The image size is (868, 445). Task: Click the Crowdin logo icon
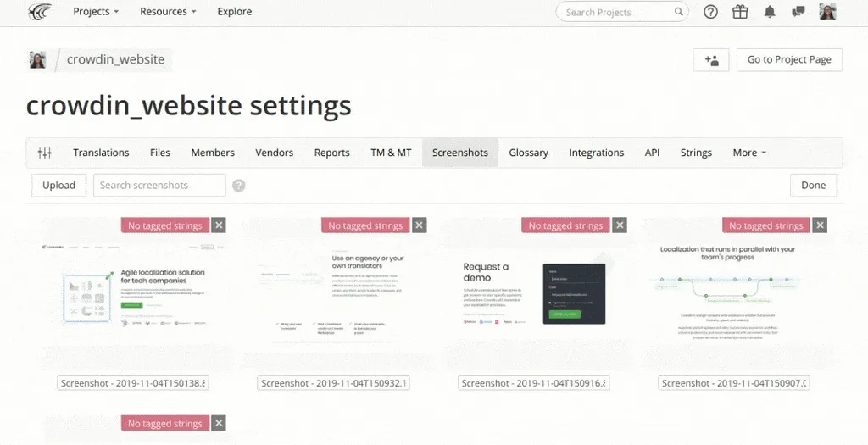pos(40,12)
